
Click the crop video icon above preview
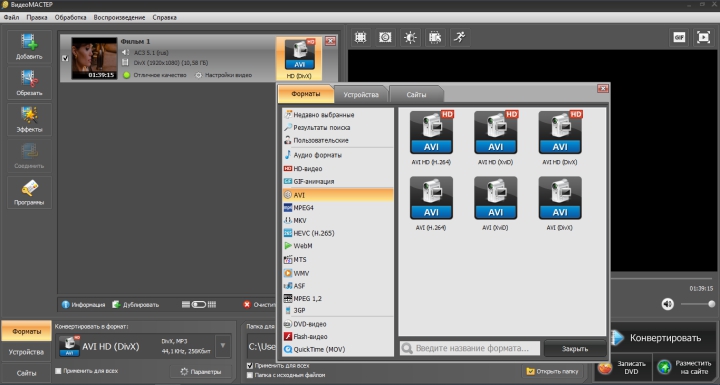(360, 37)
